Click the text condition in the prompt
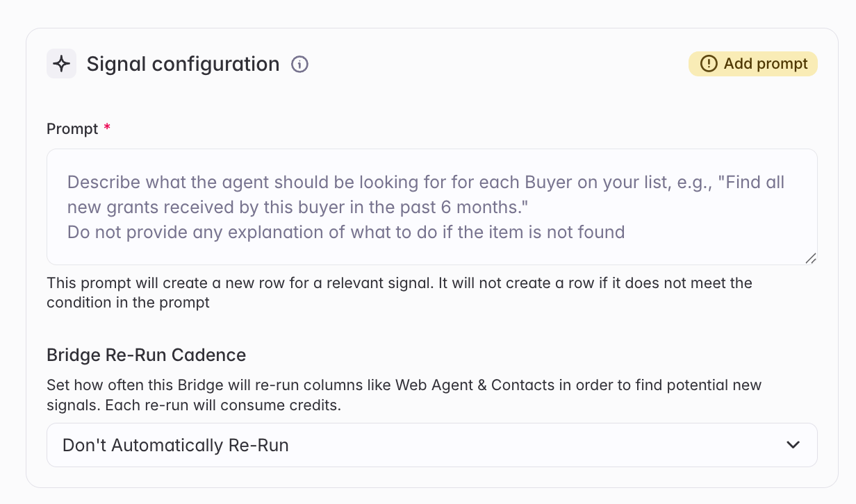This screenshot has height=504, width=856. pyautogui.click(x=129, y=303)
